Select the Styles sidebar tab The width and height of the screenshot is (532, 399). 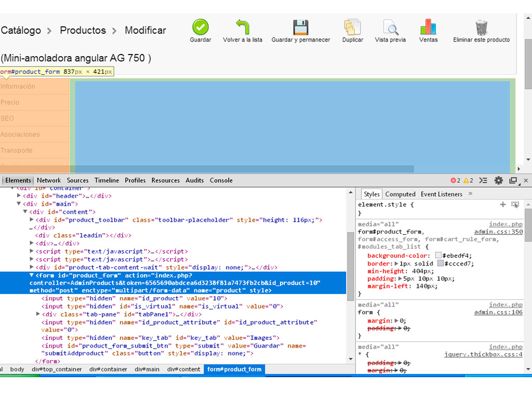pyautogui.click(x=371, y=194)
